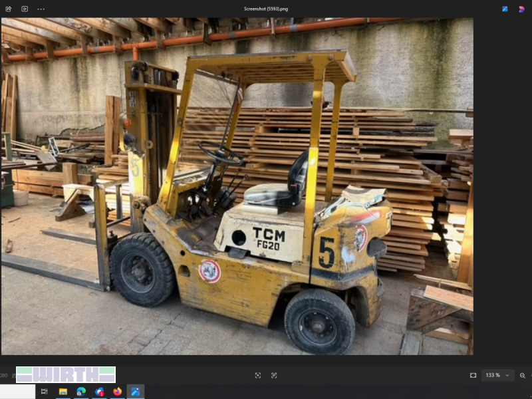
Task: Click the Photos app taskbar icon
Action: (x=136, y=392)
